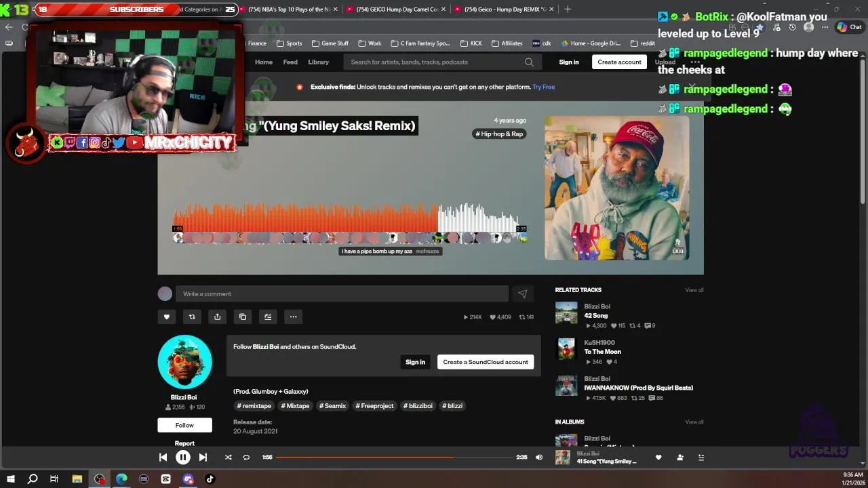Open the Sports bookmarks folder
The image size is (868, 488).
click(x=289, y=43)
